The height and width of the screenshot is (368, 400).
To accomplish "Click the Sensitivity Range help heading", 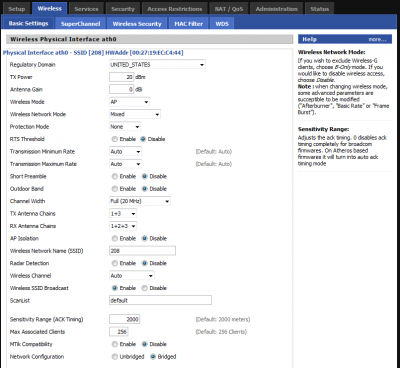I will click(x=324, y=129).
